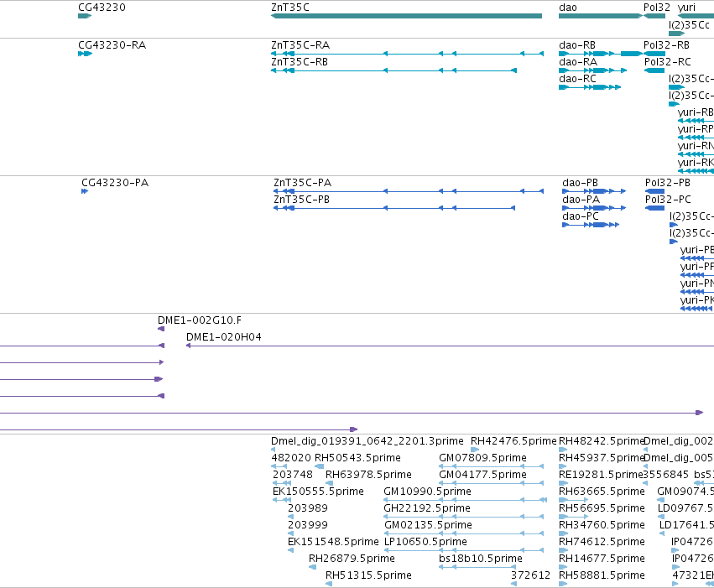
Task: Click the ZnT35C-PA protein label
Action: tap(302, 183)
